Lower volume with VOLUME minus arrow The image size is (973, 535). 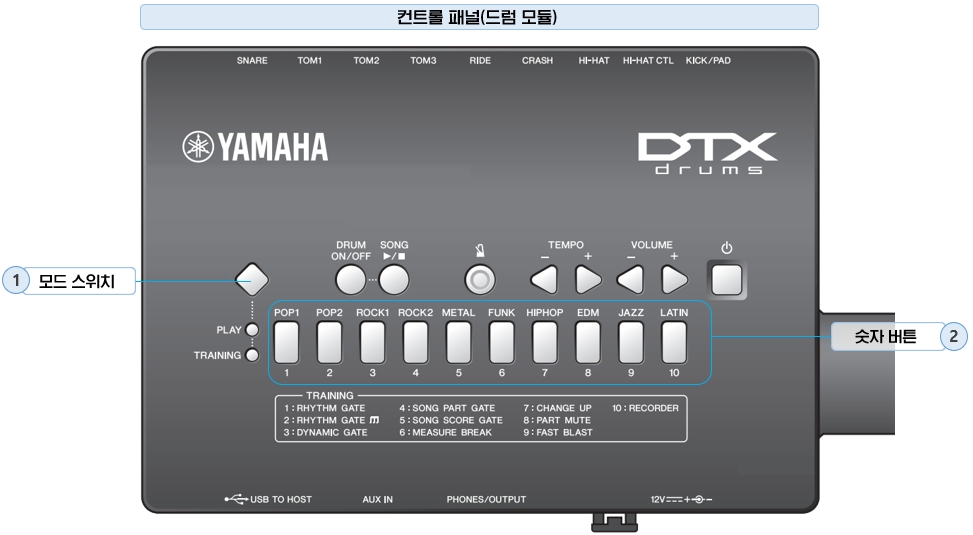point(630,280)
